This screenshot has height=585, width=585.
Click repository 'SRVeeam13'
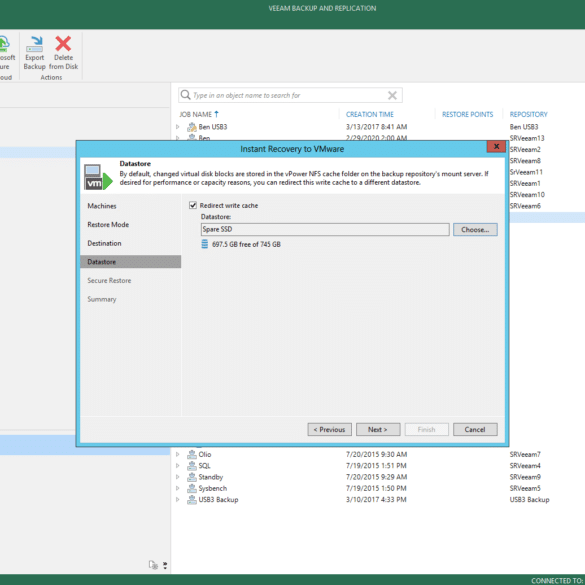pos(527,138)
